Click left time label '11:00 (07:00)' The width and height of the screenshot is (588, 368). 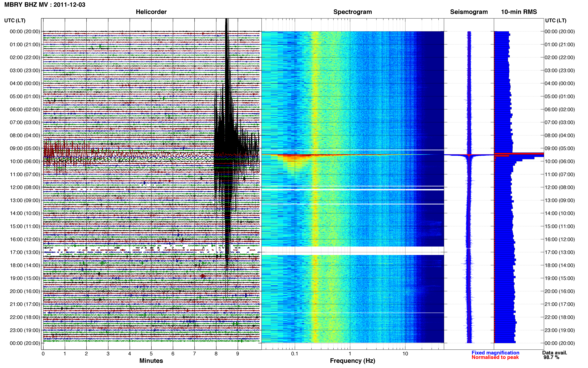point(25,174)
